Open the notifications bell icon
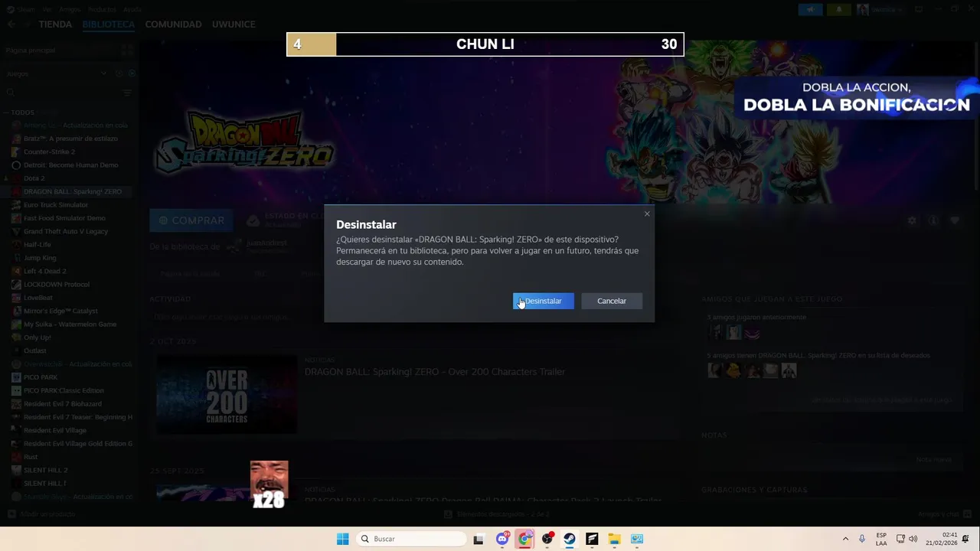Viewport: 980px width, 551px height. point(838,9)
